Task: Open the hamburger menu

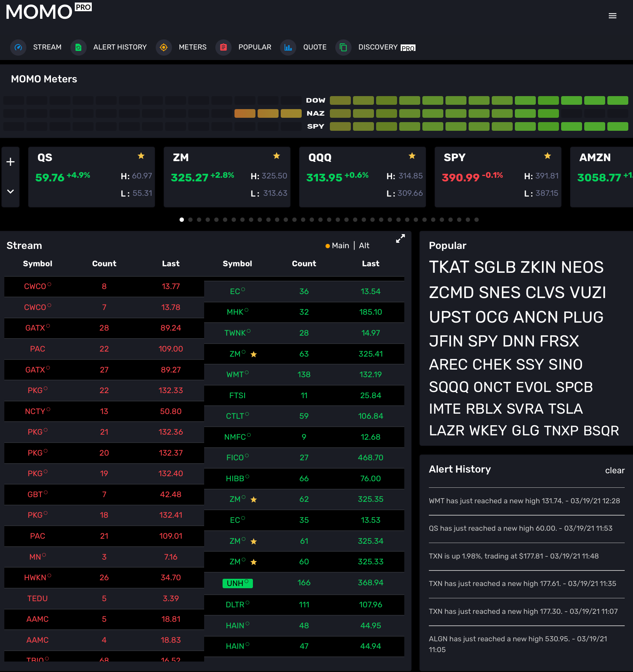Action: coord(612,16)
